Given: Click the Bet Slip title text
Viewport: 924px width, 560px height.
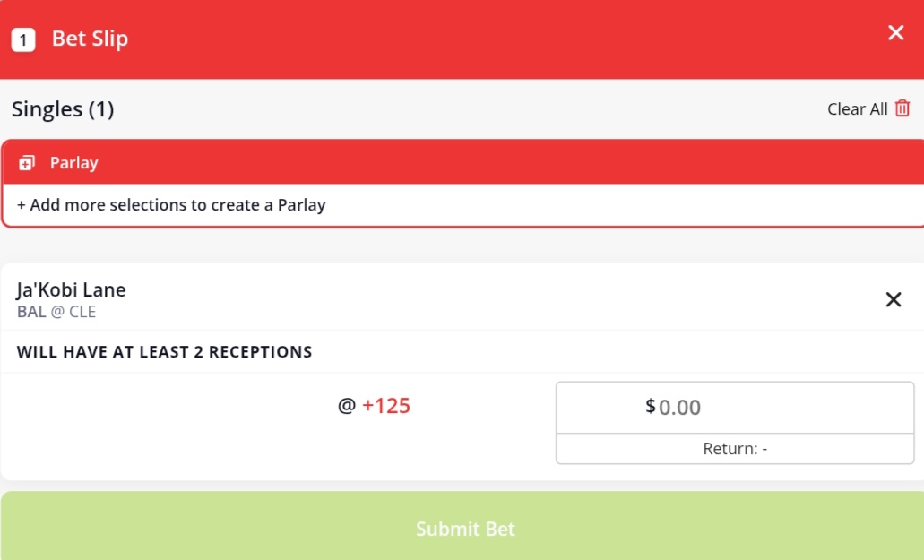Looking at the screenshot, I should 90,39.
